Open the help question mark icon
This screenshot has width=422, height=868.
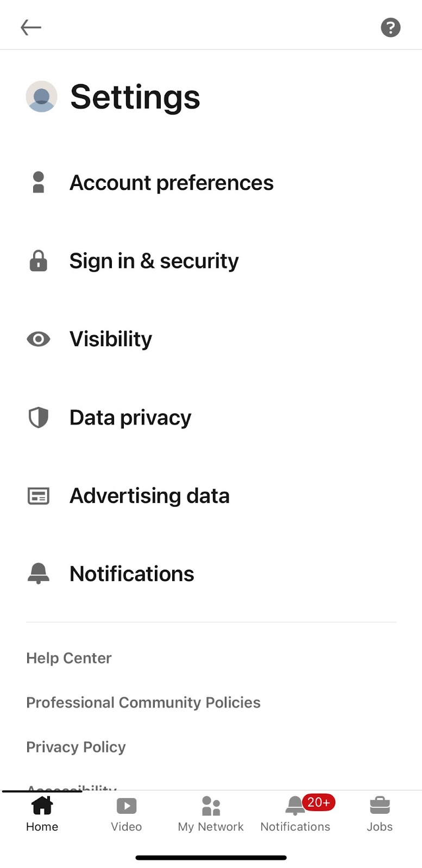[x=390, y=27]
